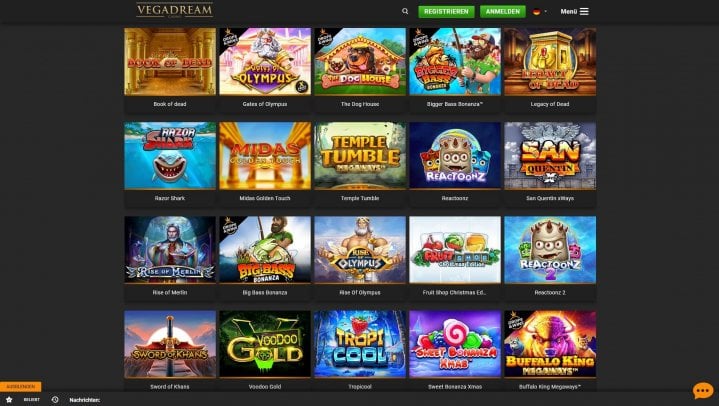Click the Temple Tumble title link

click(x=360, y=198)
